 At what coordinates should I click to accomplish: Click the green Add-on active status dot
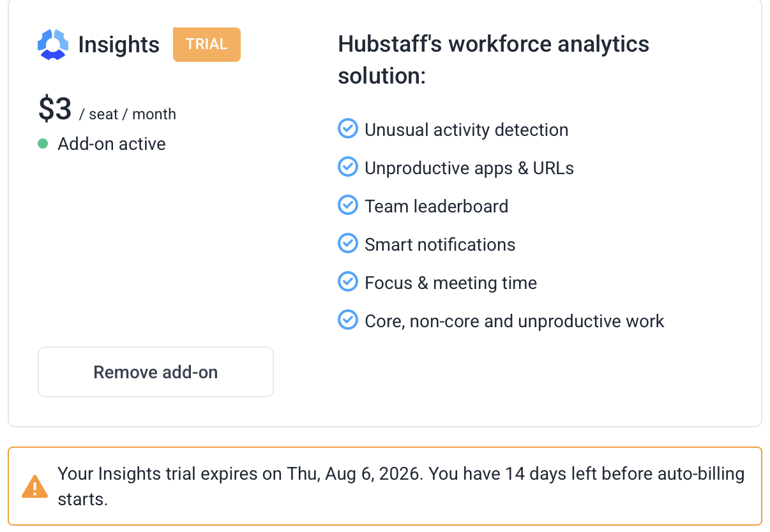coord(43,144)
